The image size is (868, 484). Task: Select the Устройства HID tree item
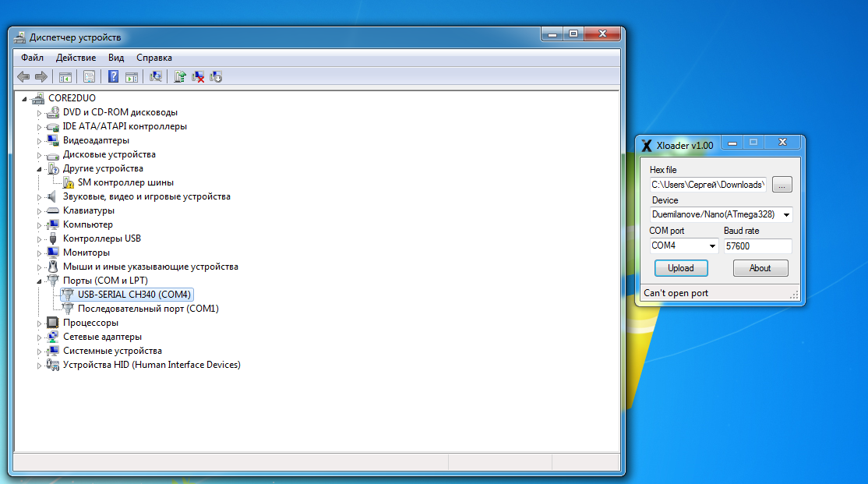click(x=152, y=365)
